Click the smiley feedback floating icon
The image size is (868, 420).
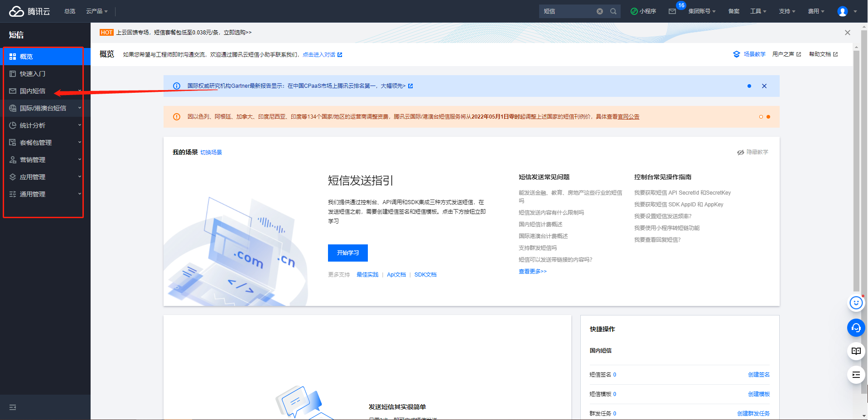click(x=856, y=303)
